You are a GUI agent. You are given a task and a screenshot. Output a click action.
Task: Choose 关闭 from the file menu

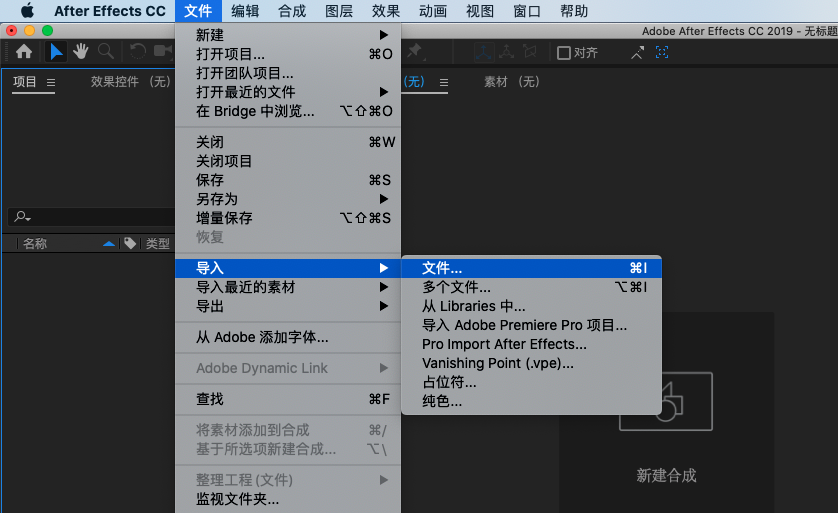288,142
